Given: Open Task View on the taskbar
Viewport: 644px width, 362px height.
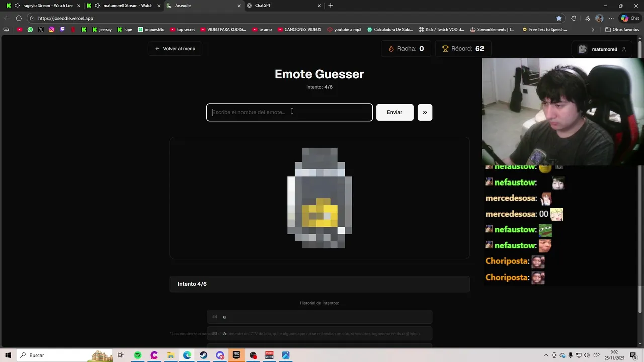Looking at the screenshot, I should click(121, 355).
